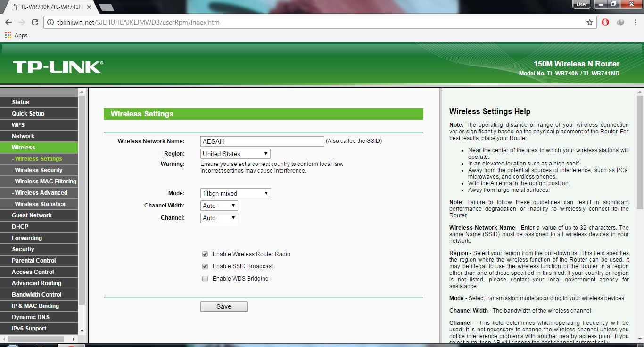
Task: Open the WPS menu
Action: tap(39, 125)
